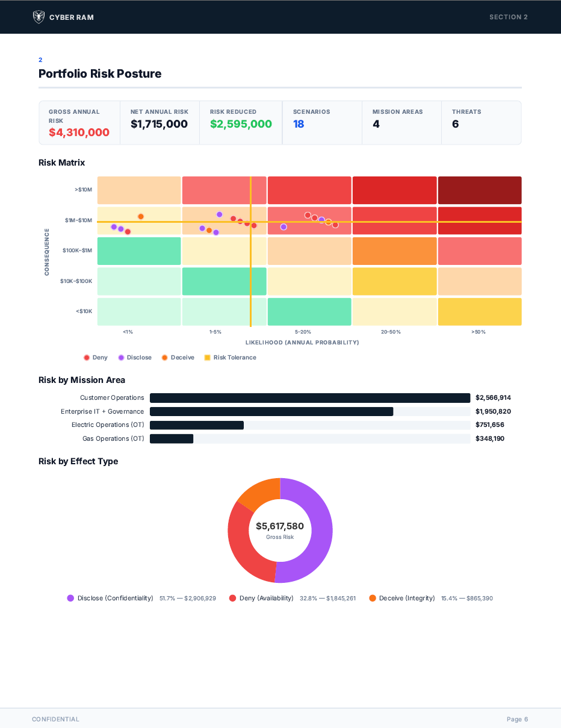Select the purple Disclose legend dot

click(x=120, y=357)
